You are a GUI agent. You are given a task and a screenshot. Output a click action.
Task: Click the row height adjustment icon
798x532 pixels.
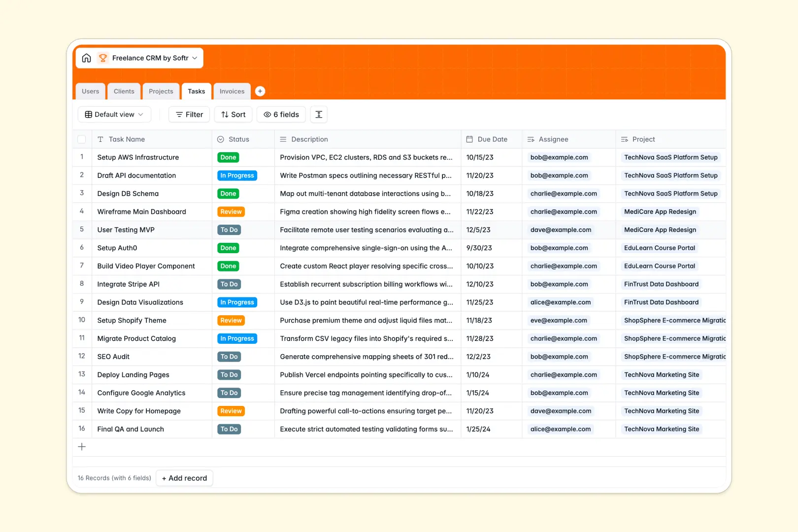[319, 114]
